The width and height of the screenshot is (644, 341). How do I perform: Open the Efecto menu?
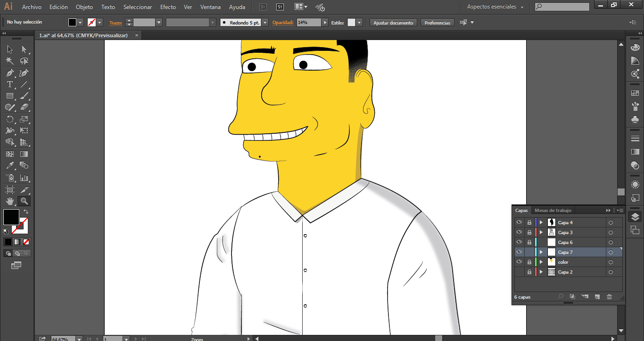[168, 7]
